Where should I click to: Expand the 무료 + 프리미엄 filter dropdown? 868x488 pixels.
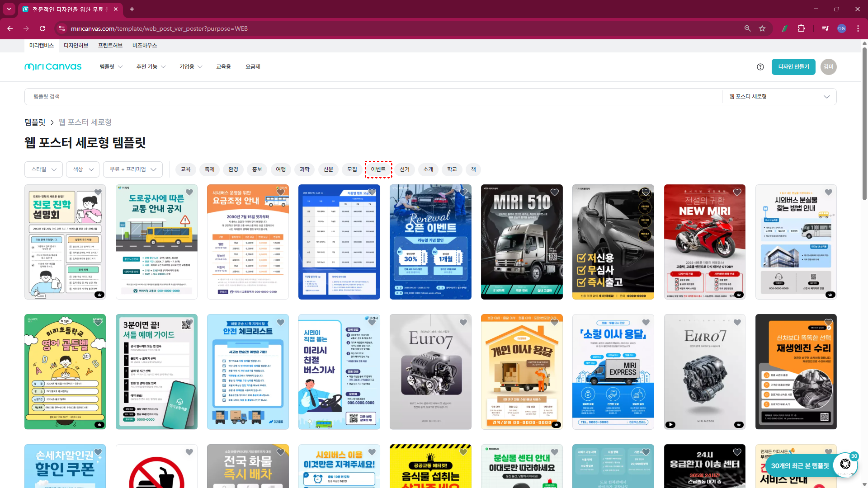pos(133,169)
